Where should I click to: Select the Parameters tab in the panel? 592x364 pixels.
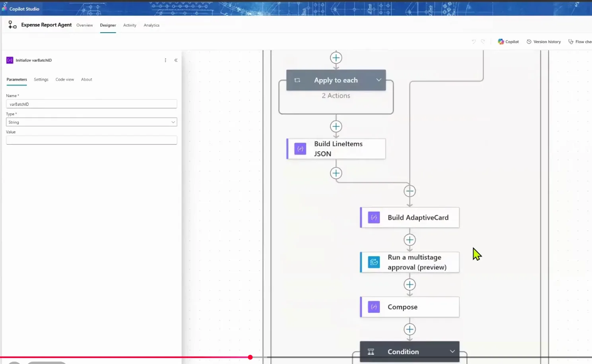pos(17,79)
